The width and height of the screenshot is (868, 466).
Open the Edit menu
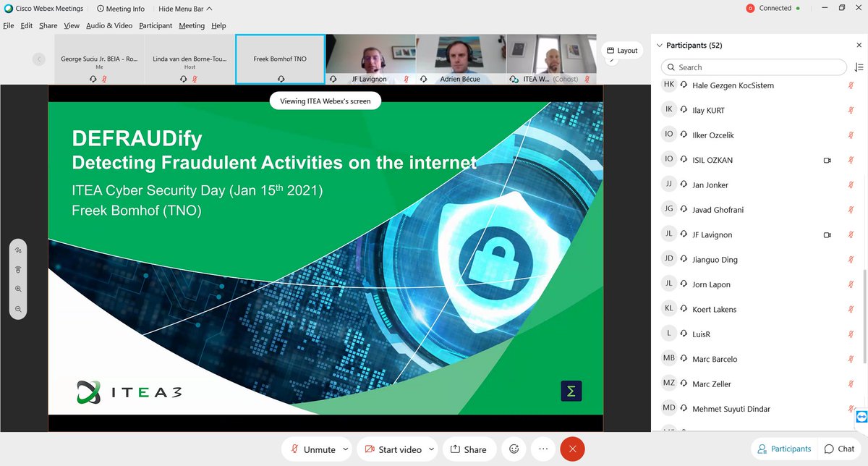click(27, 25)
